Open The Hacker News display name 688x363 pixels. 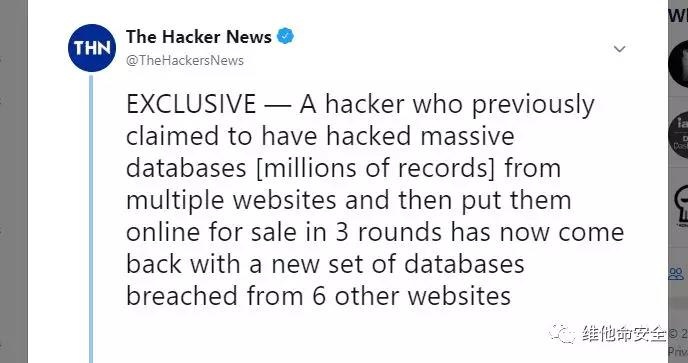(x=199, y=37)
